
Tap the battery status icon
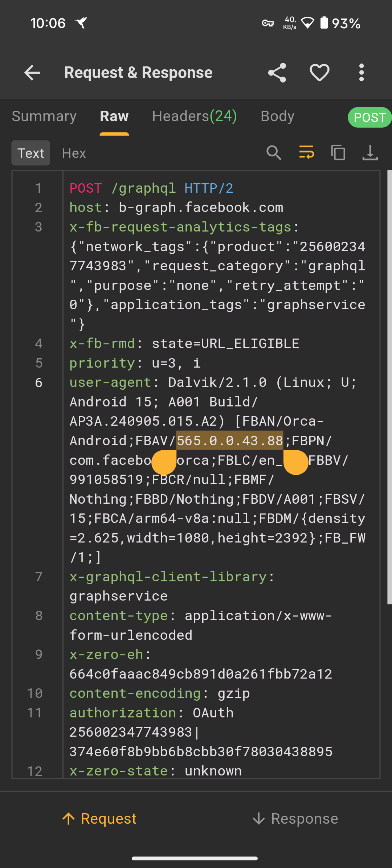324,22
